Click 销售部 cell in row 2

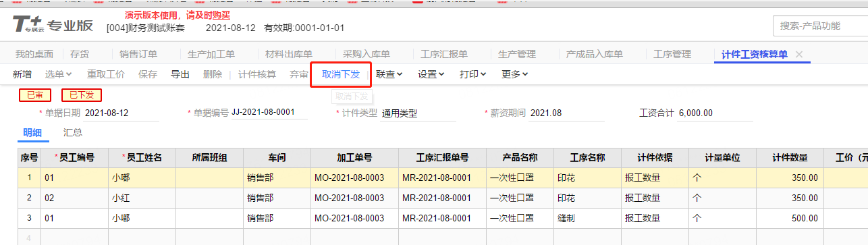click(277, 198)
